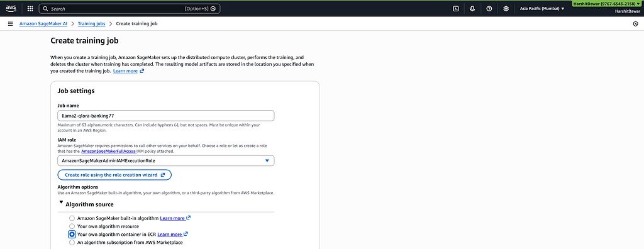Open the CloudShell terminal icon
Screen dimensions: 644x249
pyautogui.click(x=455, y=8)
